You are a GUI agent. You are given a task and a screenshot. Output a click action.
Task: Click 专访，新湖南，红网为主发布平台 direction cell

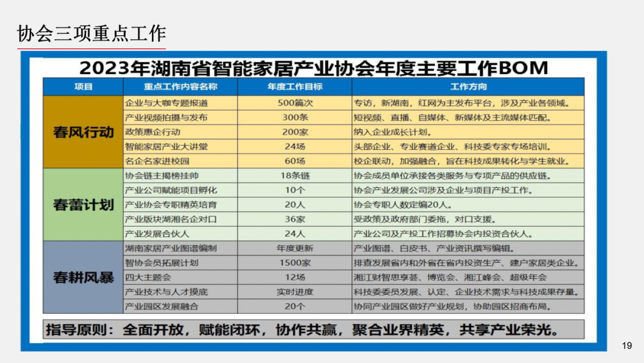point(468,103)
